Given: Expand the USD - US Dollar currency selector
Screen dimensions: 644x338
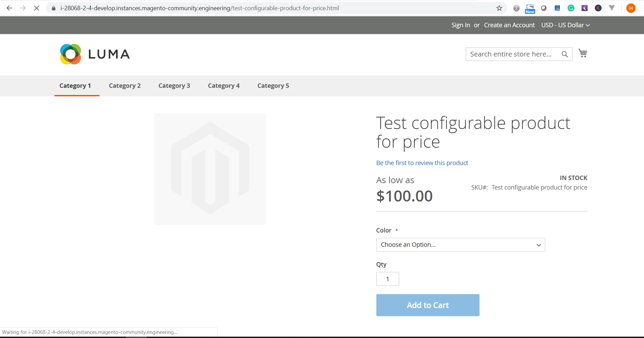Looking at the screenshot, I should pyautogui.click(x=565, y=25).
